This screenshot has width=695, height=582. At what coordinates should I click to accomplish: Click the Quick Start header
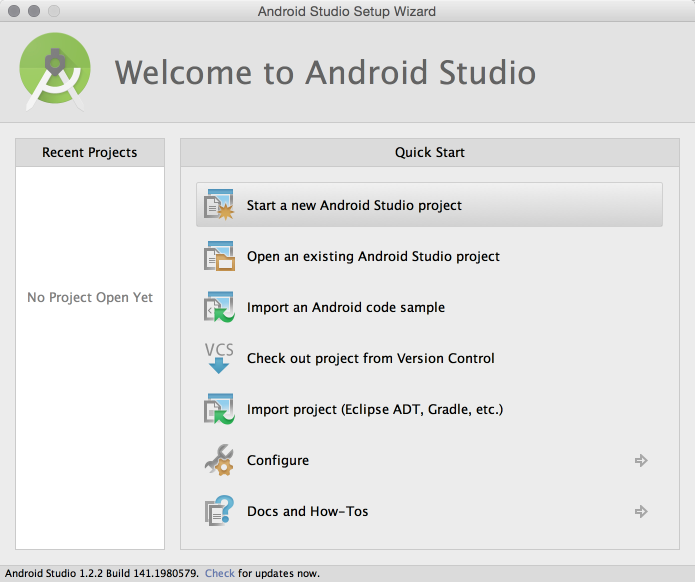429,152
